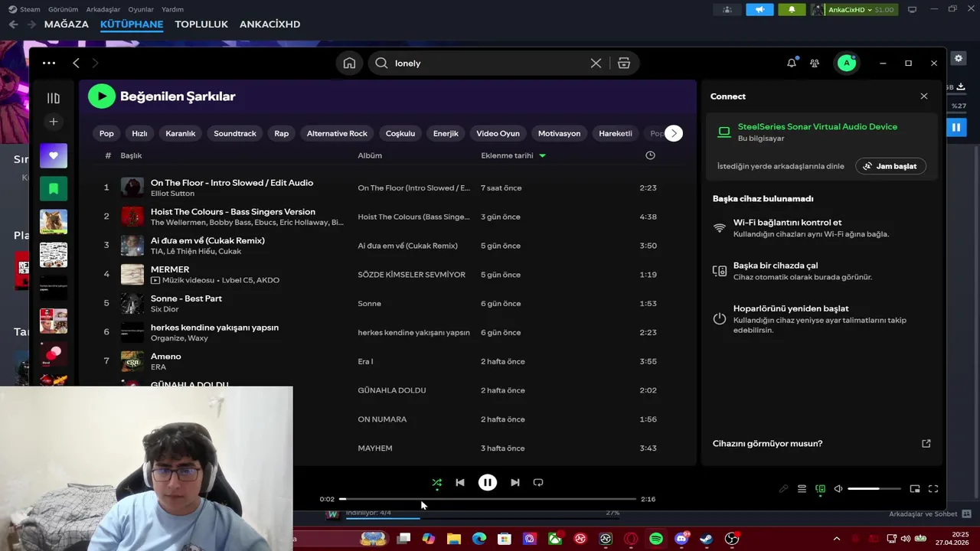Viewport: 980px width, 551px height.
Task: Show more filter chips with arrow
Action: click(x=674, y=134)
